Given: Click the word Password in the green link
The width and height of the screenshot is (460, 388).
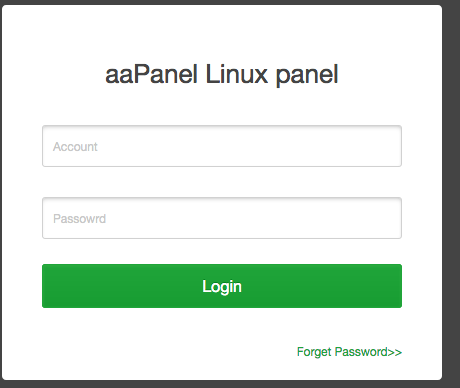Looking at the screenshot, I should (x=361, y=352).
